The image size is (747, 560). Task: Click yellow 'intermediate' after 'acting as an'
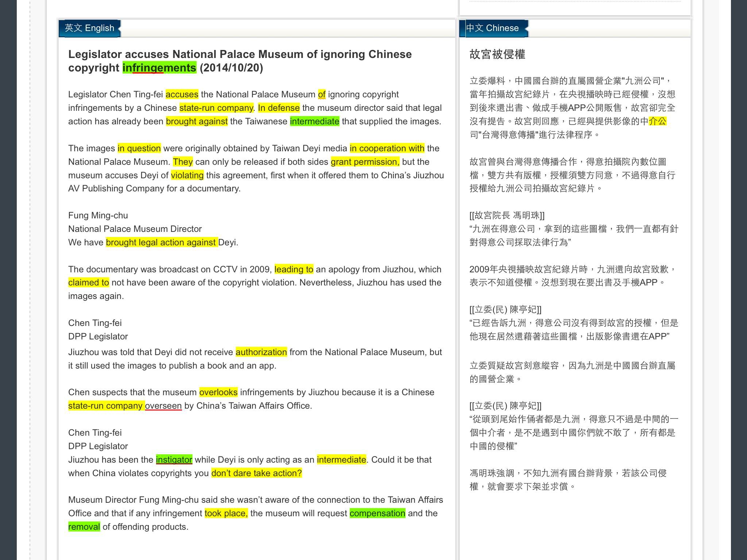341,460
